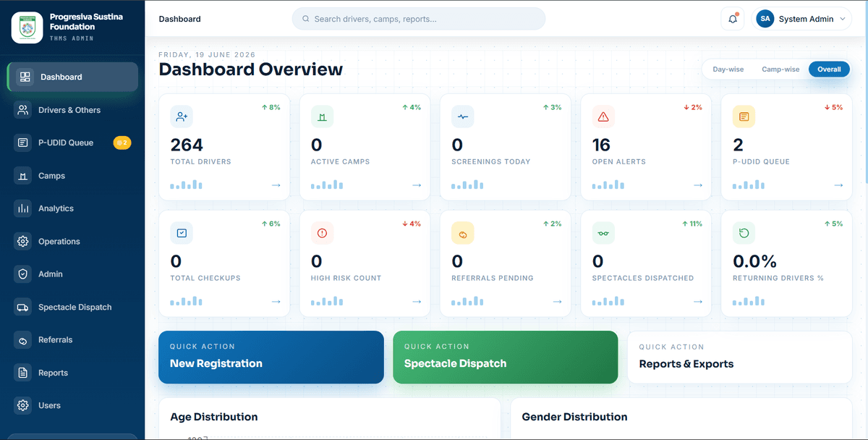This screenshot has width=868, height=440.
Task: Open Referrals from the sidebar
Action: pos(72,340)
